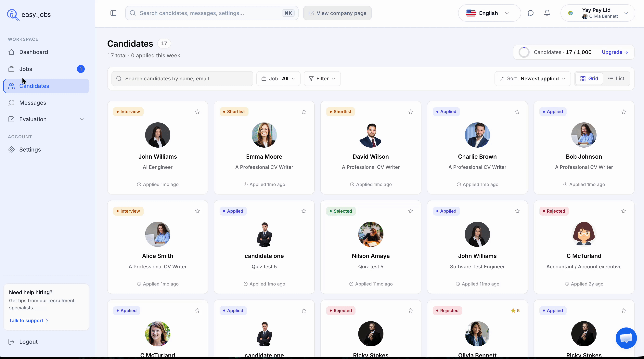Open Jobs in the sidebar
The width and height of the screenshot is (644, 359).
46,69
